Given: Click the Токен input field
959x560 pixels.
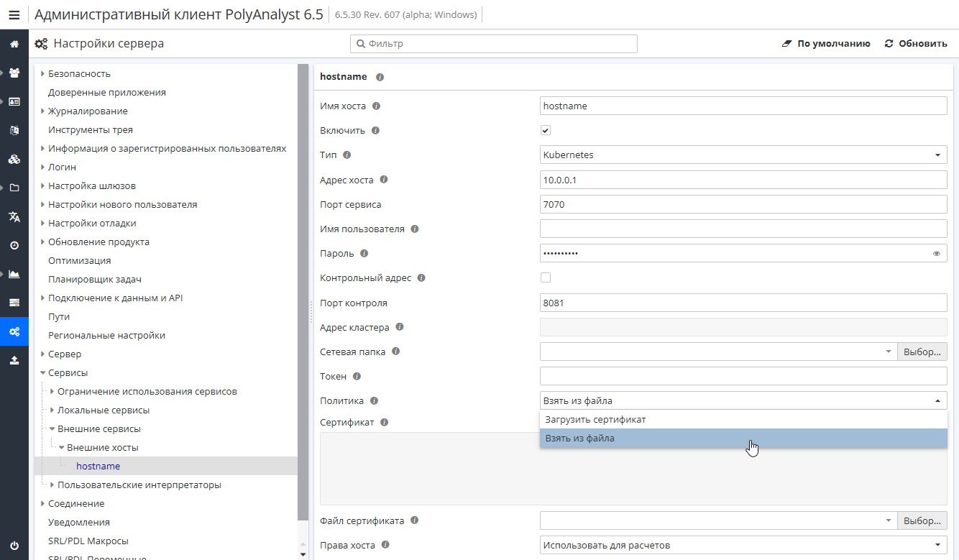Looking at the screenshot, I should tap(743, 376).
